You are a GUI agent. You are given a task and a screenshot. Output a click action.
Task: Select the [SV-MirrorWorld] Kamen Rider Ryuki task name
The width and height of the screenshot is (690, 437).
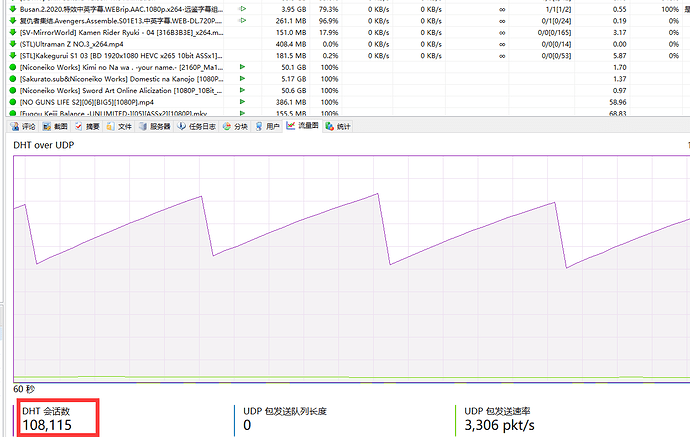121,32
